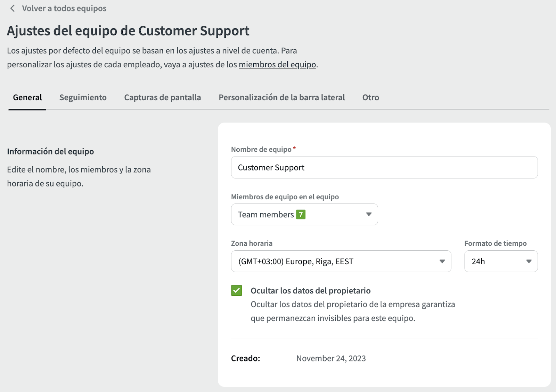Click the Team members dropdown arrow icon
Image resolution: width=556 pixels, height=392 pixels.
coord(369,215)
